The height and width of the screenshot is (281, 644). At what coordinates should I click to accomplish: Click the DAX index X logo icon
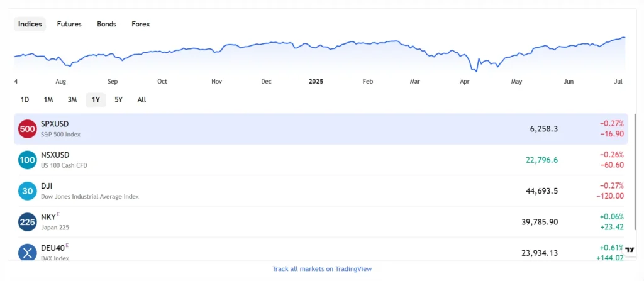[28, 252]
